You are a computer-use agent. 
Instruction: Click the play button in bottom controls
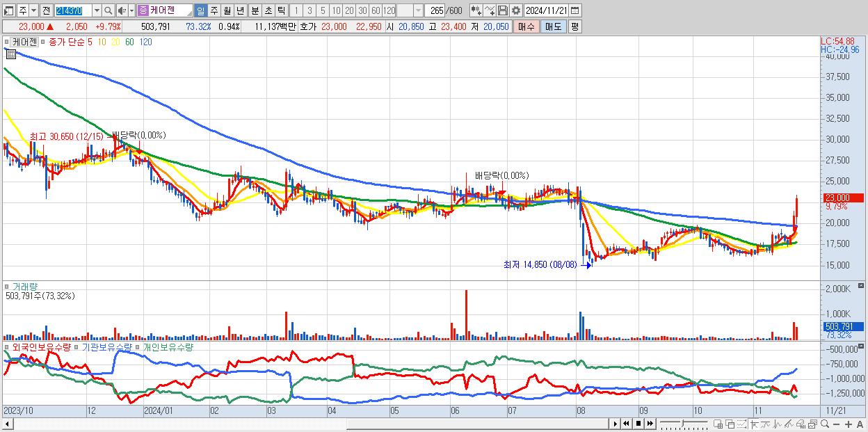616,424
